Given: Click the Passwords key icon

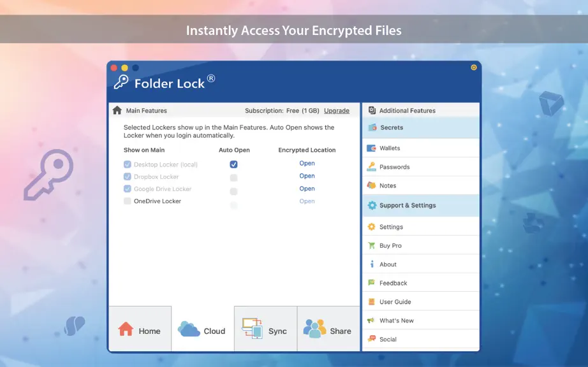Looking at the screenshot, I should [371, 167].
